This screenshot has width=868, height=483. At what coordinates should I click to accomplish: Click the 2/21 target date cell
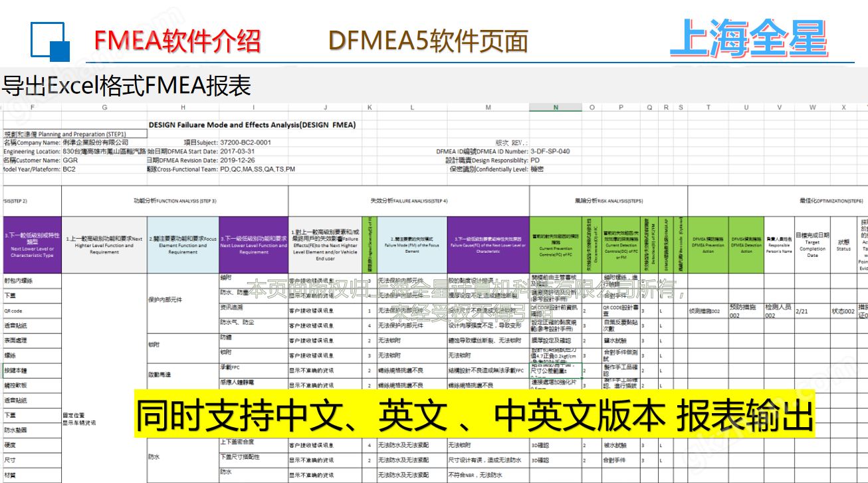click(x=812, y=311)
